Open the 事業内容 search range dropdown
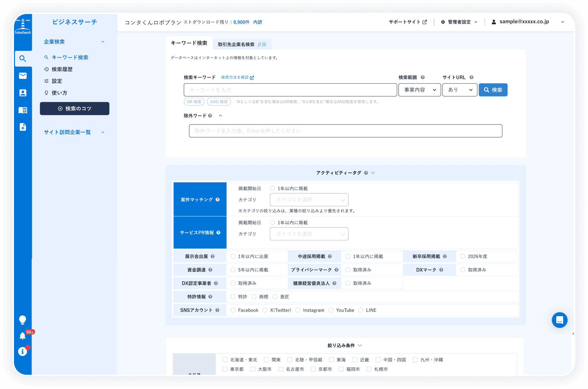 click(x=419, y=90)
